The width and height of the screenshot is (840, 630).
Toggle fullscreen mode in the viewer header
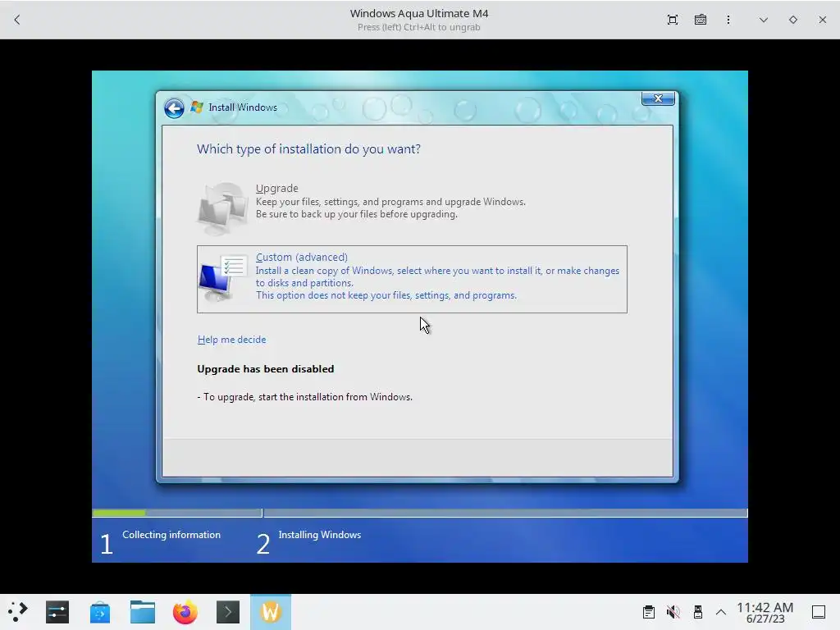673,20
